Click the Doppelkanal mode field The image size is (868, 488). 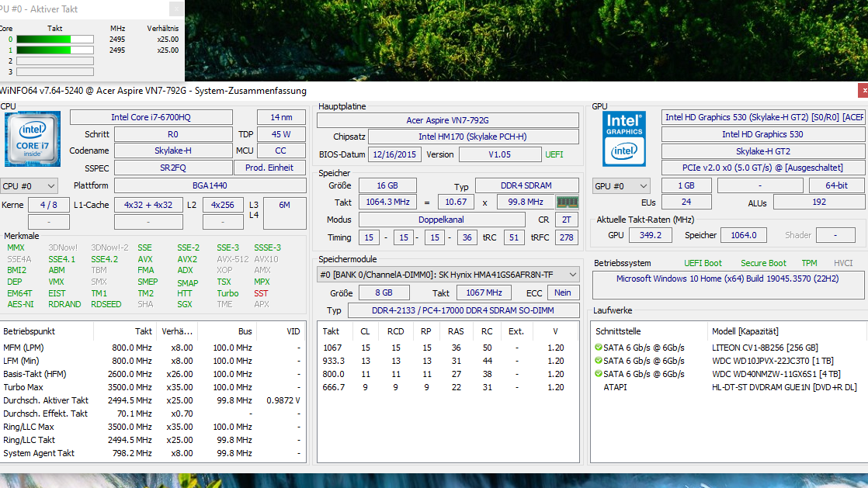[442, 220]
